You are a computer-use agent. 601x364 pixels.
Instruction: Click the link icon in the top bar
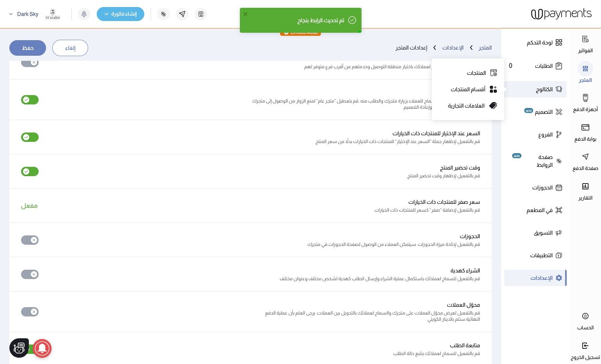point(163,14)
